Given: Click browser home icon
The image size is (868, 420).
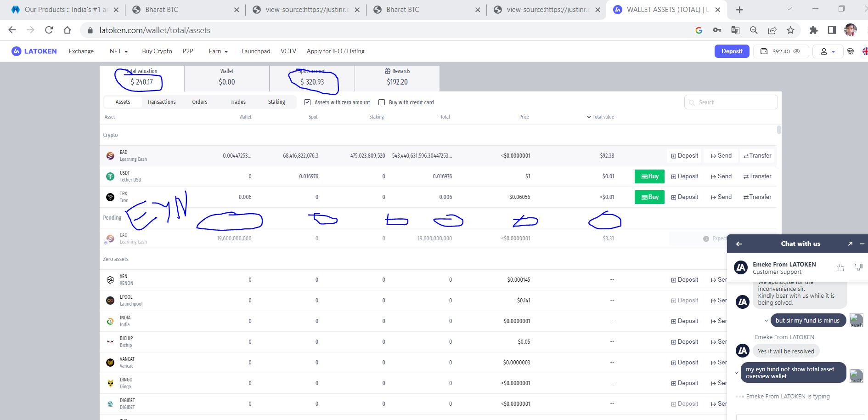Looking at the screenshot, I should click(68, 30).
